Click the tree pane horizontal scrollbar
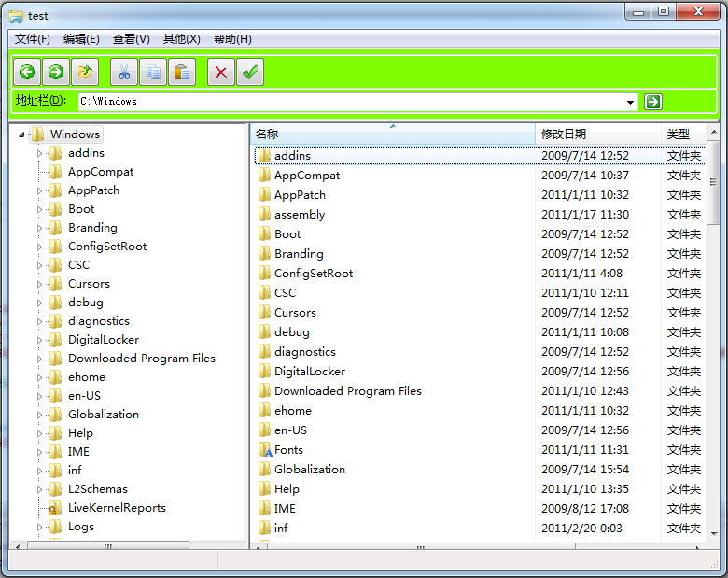 coord(107,546)
